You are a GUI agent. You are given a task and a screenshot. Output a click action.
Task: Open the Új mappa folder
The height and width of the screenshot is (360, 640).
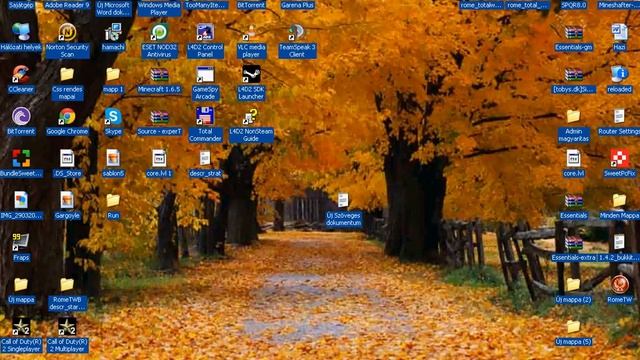21,285
